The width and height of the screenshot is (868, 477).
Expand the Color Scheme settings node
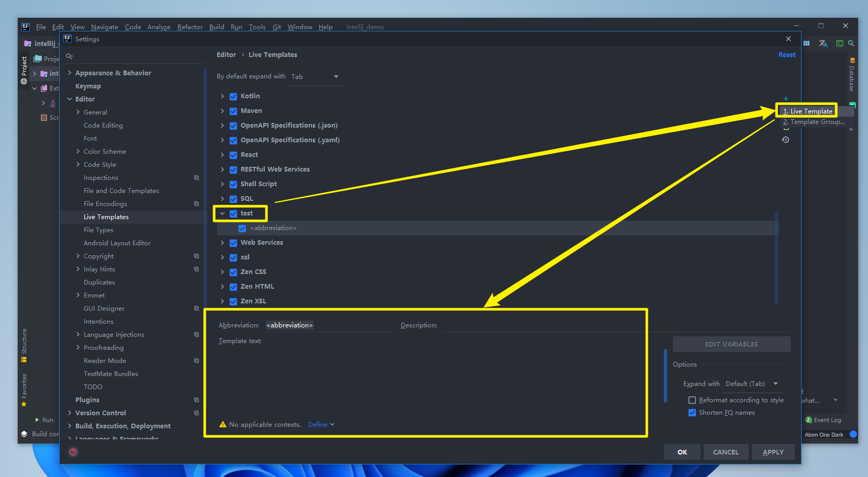click(78, 151)
